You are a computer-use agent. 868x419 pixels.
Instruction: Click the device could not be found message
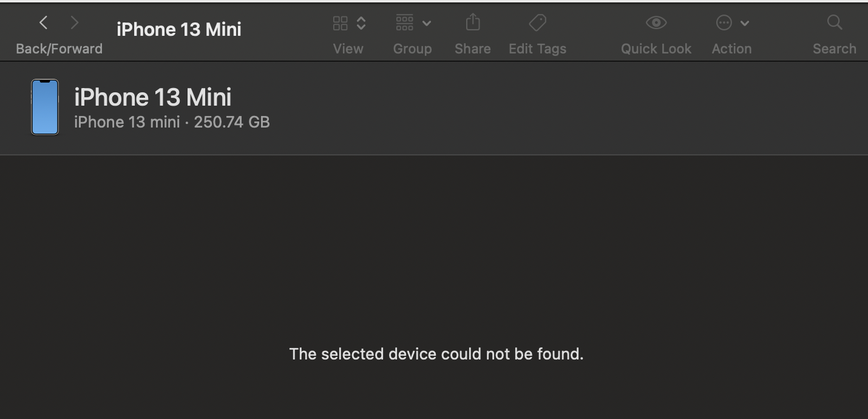(x=436, y=354)
